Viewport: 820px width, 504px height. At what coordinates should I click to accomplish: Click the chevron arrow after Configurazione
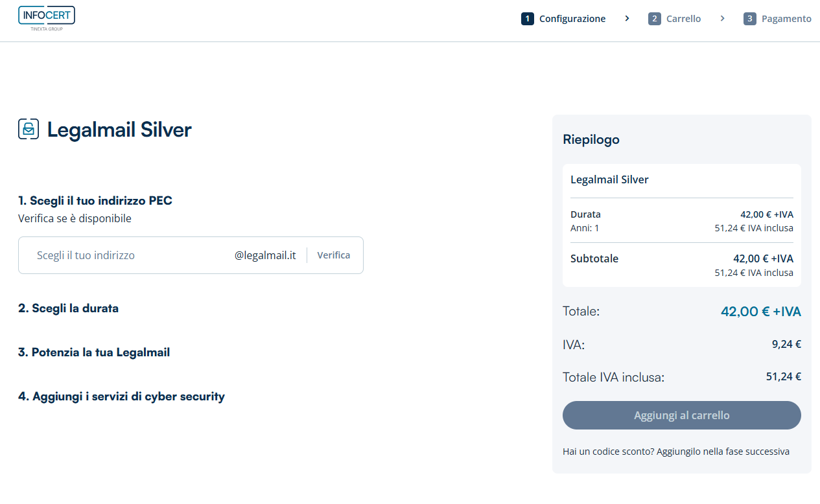pyautogui.click(x=627, y=19)
